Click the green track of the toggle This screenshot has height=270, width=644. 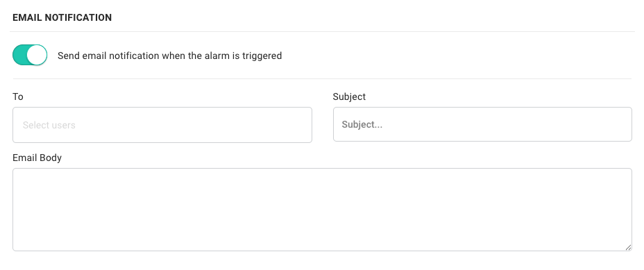tap(19, 55)
